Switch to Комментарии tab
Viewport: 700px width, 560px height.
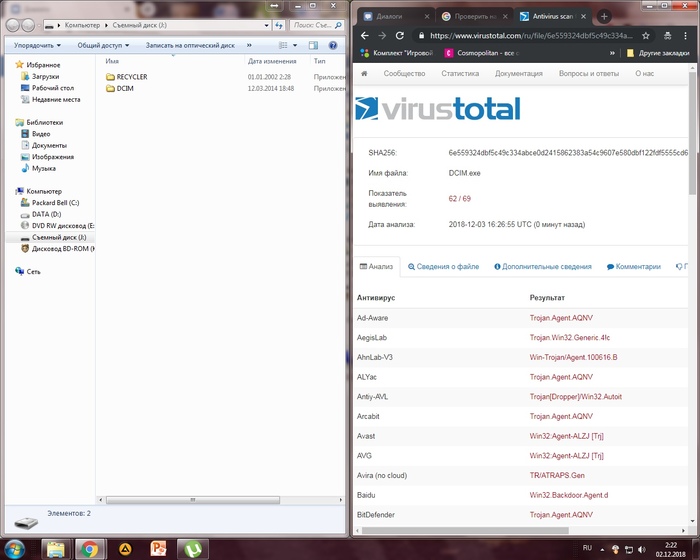(x=633, y=267)
